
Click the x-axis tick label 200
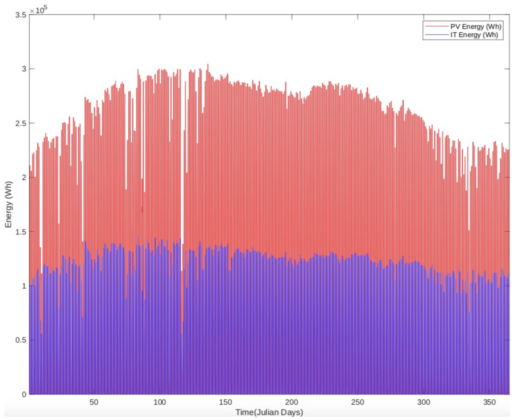point(292,402)
